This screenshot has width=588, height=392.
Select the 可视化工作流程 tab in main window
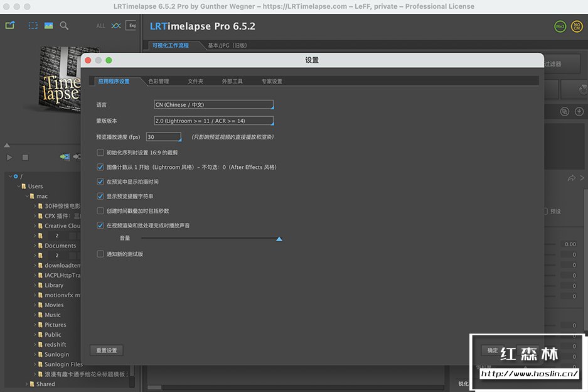(171, 45)
